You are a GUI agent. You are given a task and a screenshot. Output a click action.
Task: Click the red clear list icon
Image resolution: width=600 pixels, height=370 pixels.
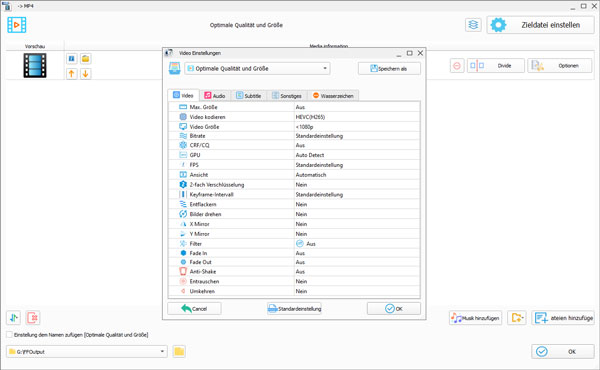point(33,318)
